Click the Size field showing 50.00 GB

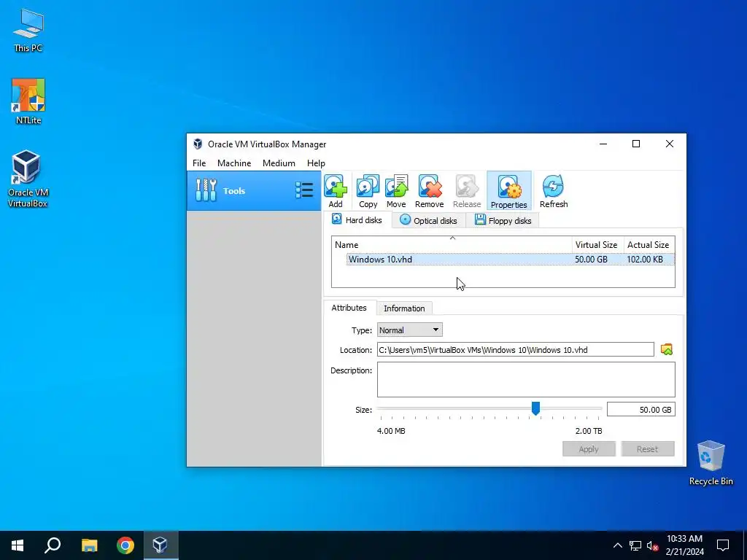tap(640, 410)
